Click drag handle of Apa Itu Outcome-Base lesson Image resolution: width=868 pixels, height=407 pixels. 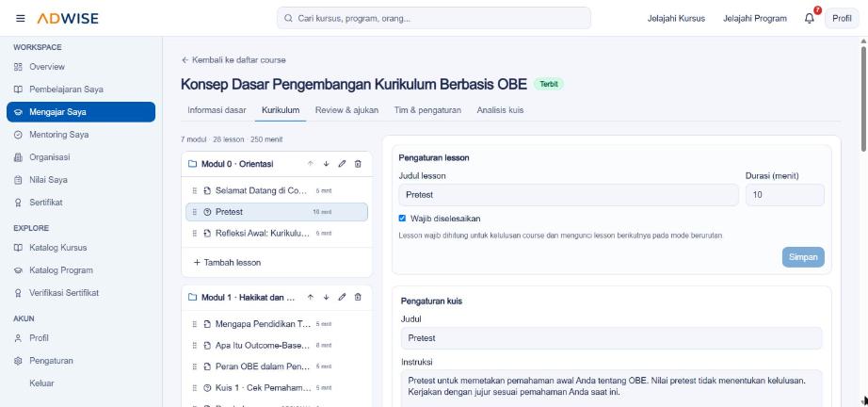coord(194,346)
